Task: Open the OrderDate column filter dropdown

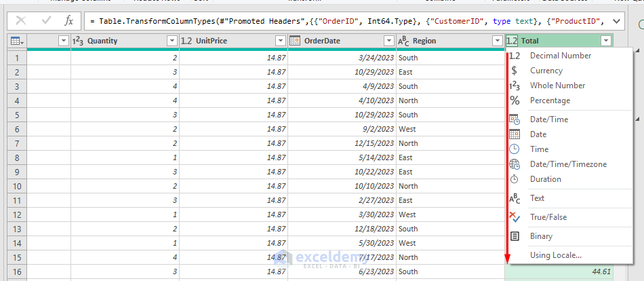Action: pyautogui.click(x=388, y=41)
